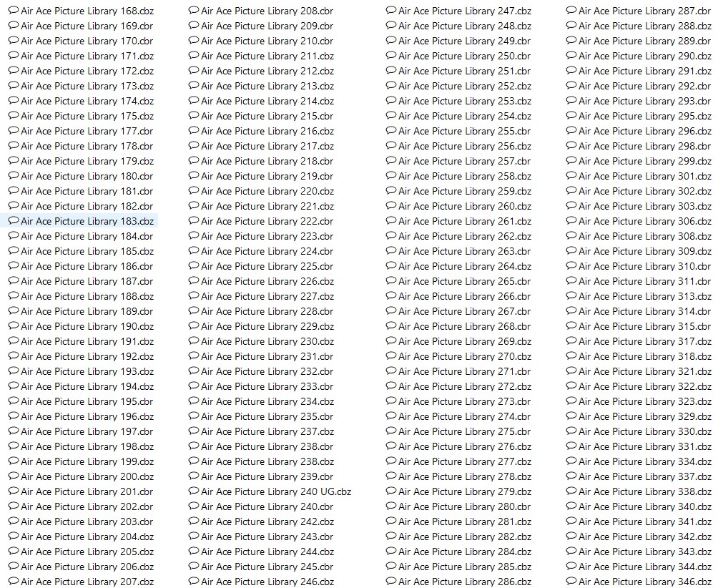Select file Air Ace Picture Library 259.cbz
Screen dimensions: 718x588
464,191
